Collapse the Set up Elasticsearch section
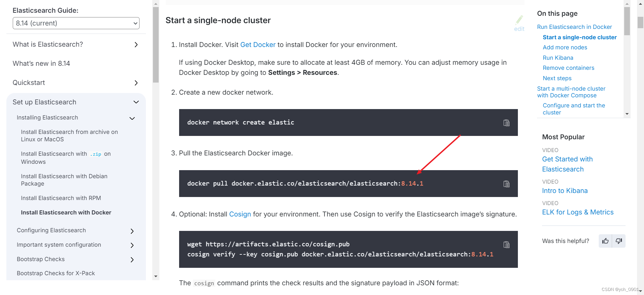Screen dimensions: 644x295 click(x=136, y=102)
